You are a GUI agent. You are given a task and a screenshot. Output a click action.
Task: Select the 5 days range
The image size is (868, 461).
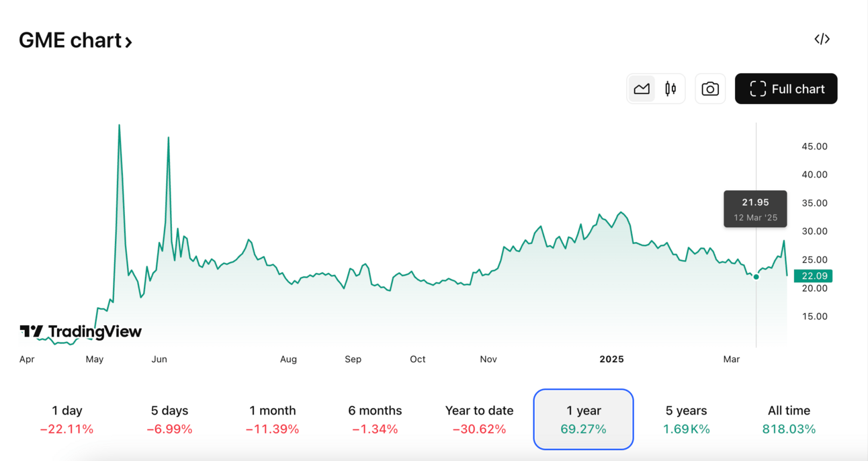click(x=169, y=419)
